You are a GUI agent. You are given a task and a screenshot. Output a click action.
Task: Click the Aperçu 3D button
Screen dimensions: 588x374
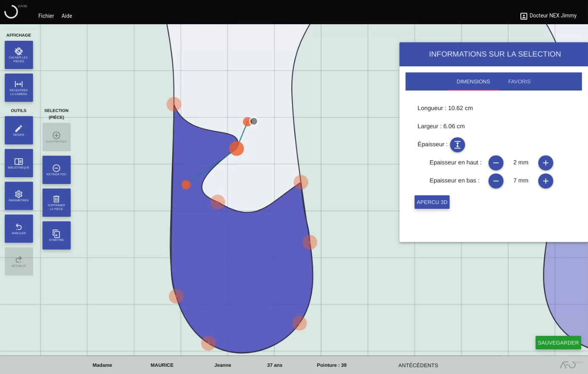pyautogui.click(x=432, y=202)
